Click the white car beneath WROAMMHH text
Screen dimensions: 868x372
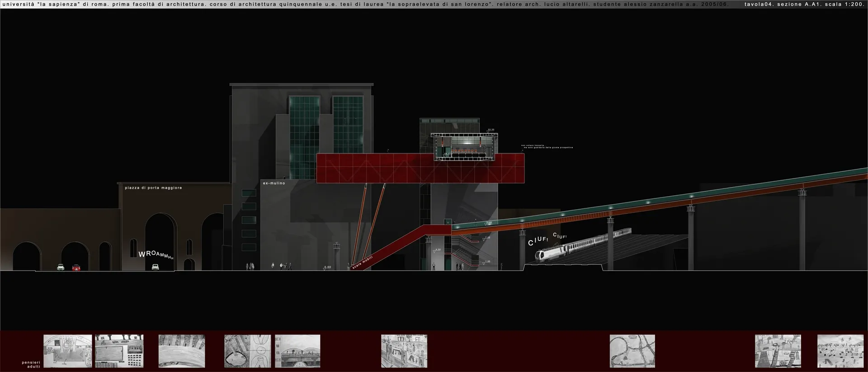pos(155,267)
